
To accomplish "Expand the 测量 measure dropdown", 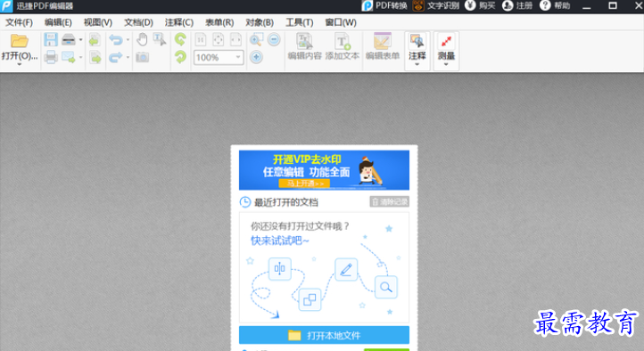I will pyautogui.click(x=446, y=64).
